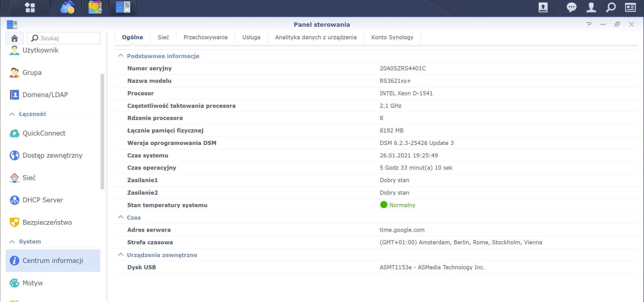Switch to Control Panel taskbar icon
The image size is (644, 302).
pos(123,7)
